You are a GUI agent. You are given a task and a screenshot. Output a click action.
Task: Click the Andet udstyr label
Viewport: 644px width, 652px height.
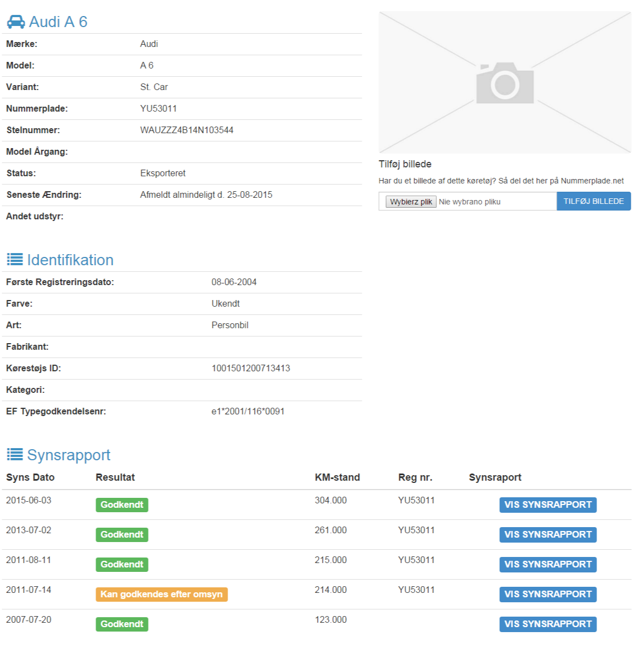(35, 217)
